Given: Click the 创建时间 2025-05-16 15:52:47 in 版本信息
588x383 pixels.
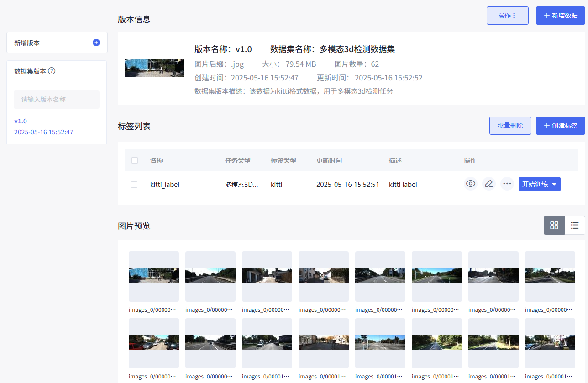Looking at the screenshot, I should 247,78.
